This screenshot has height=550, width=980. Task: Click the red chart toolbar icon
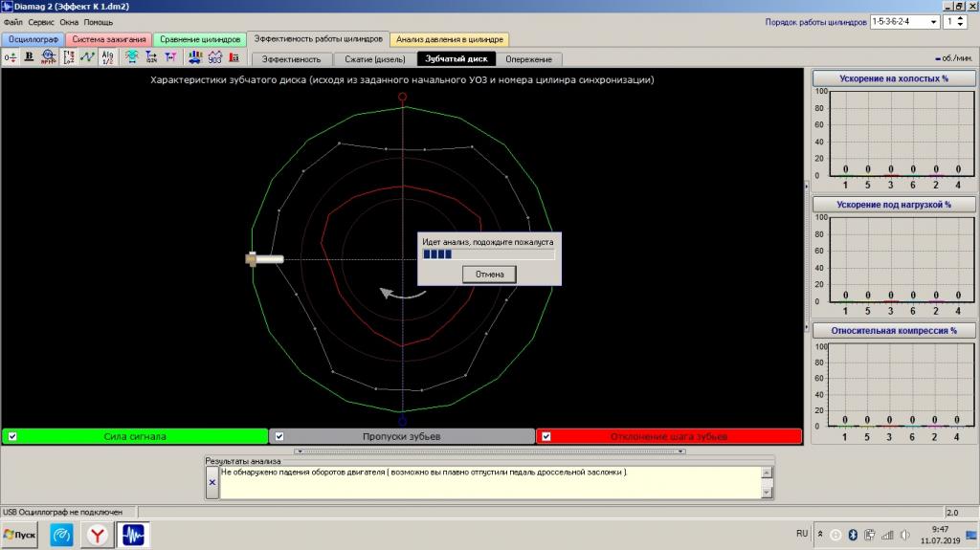click(x=234, y=57)
